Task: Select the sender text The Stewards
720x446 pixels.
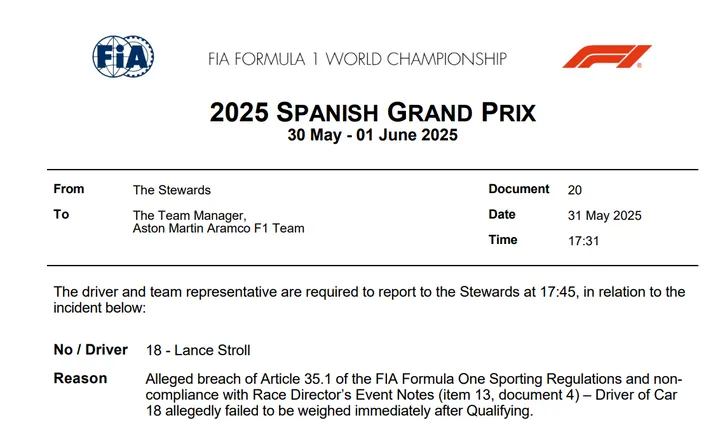Action: tap(171, 190)
